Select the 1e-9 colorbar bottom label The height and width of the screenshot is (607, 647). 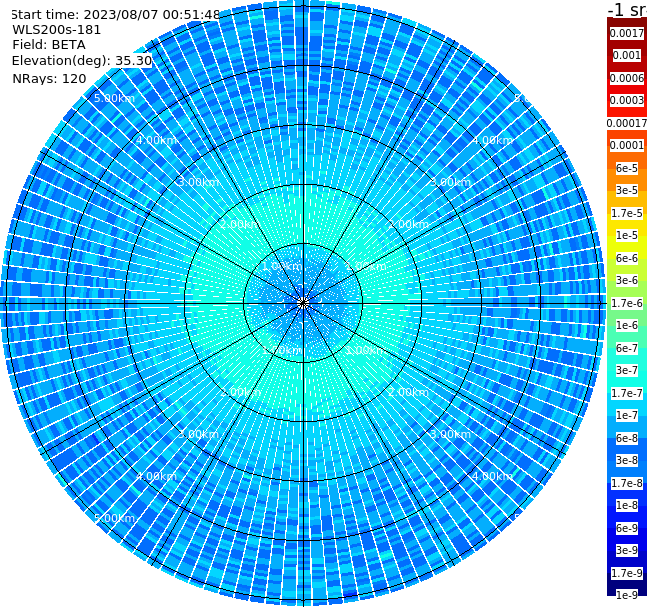tap(627, 595)
